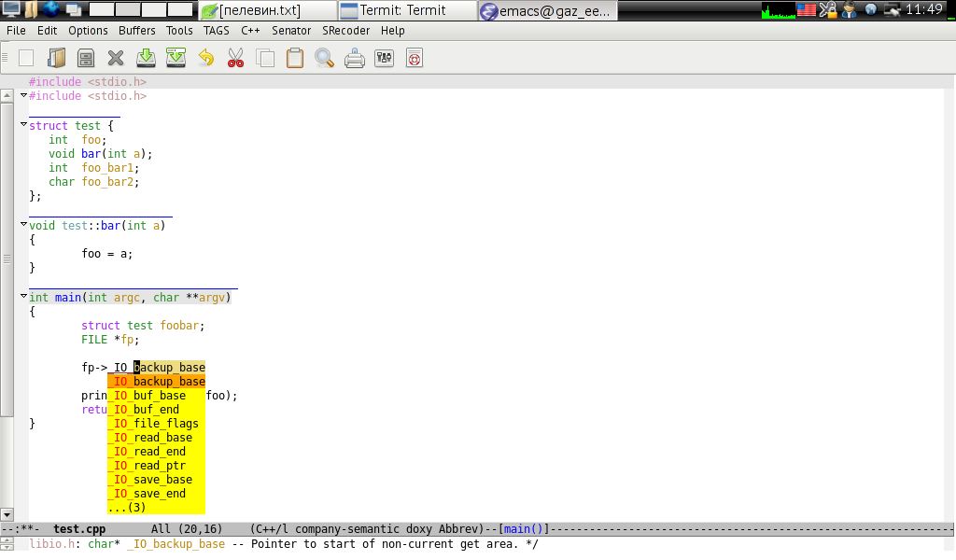Pick _IO_file_flags in the completion list
956x560 pixels.
(x=156, y=424)
